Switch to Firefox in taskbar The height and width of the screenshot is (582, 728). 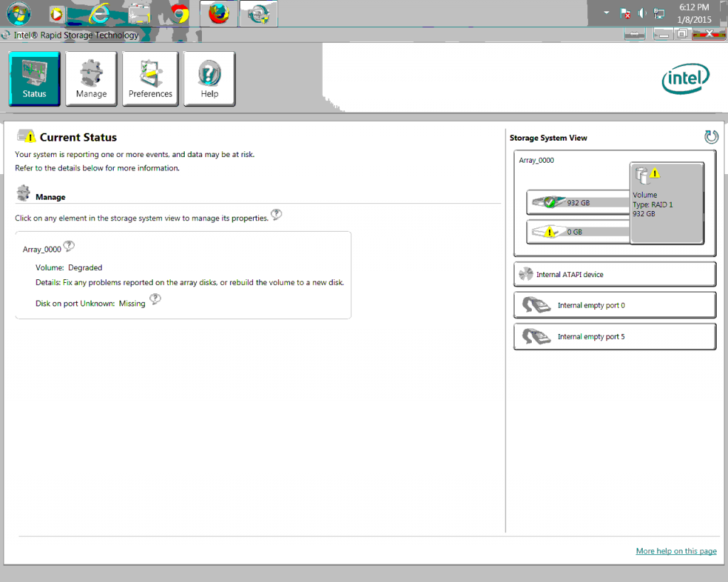pos(219,14)
